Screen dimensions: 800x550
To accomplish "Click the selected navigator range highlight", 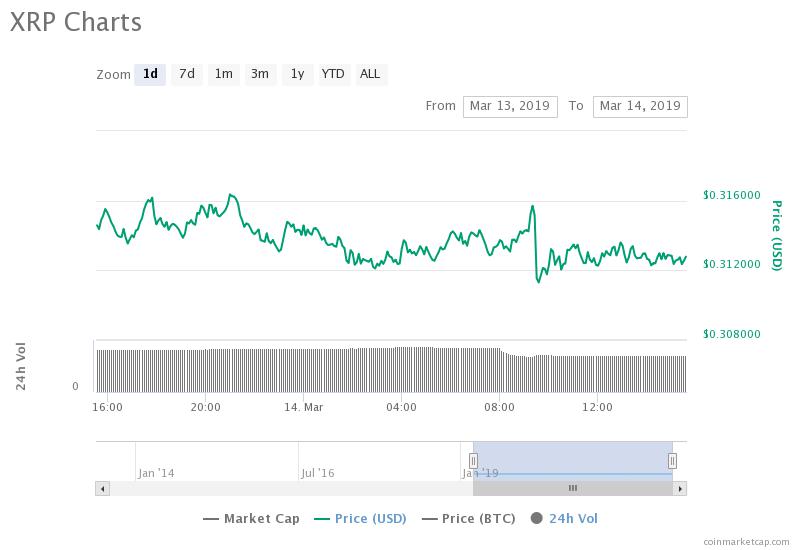I will [x=573, y=461].
